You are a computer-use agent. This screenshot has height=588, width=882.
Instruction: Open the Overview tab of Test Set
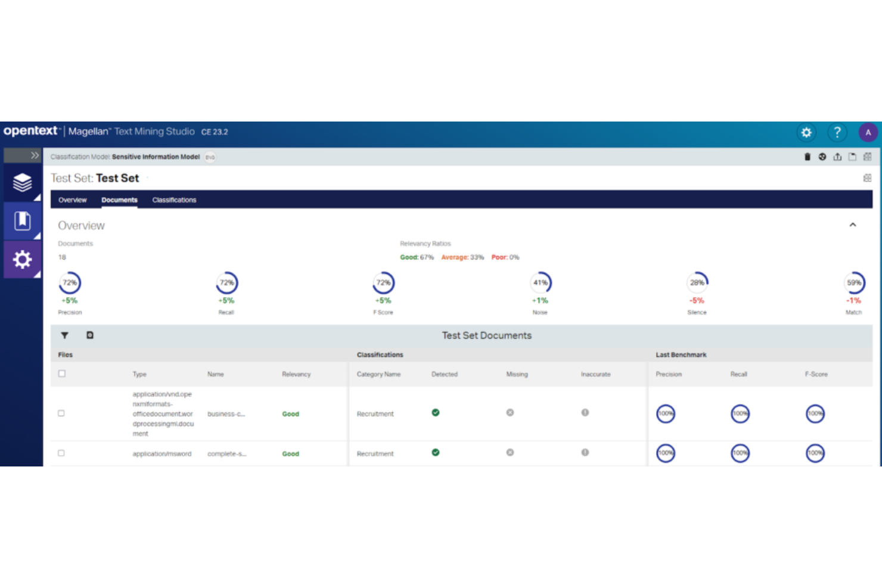point(72,200)
